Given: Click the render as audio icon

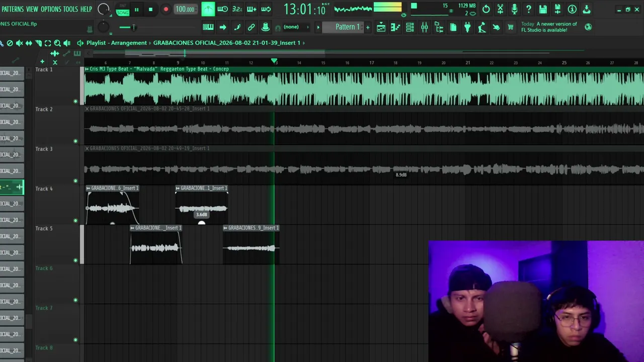Looking at the screenshot, I should [x=557, y=9].
